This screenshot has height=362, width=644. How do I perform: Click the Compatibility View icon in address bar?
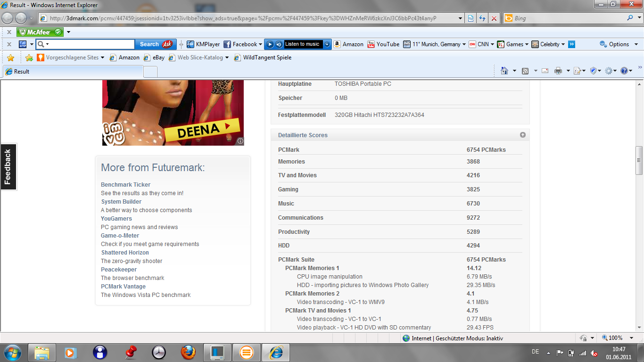pos(471,18)
